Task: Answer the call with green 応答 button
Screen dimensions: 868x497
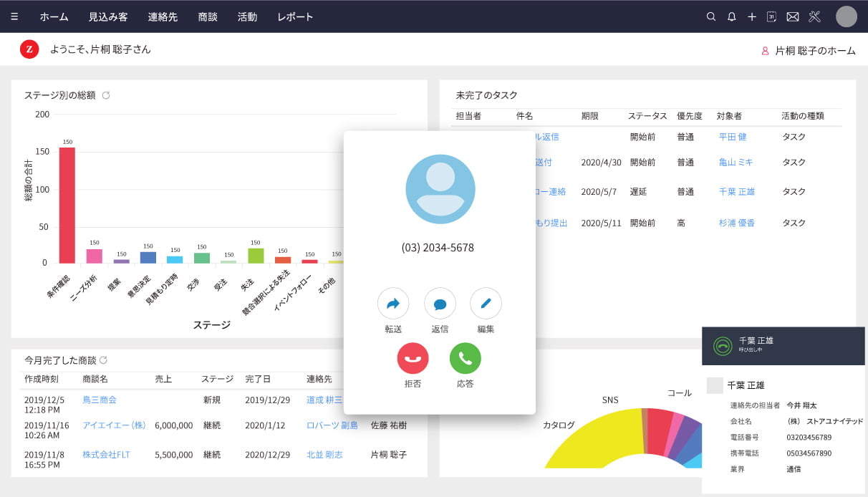Action: tap(466, 358)
